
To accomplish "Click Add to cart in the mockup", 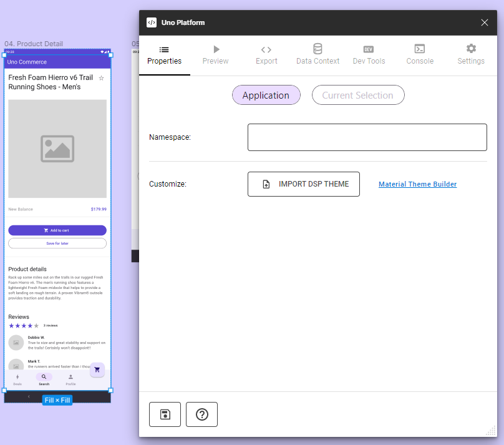I will click(57, 230).
